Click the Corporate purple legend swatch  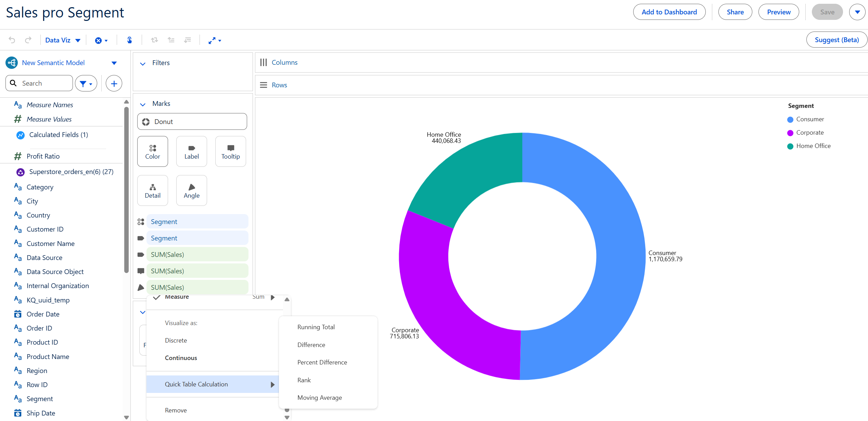(790, 133)
